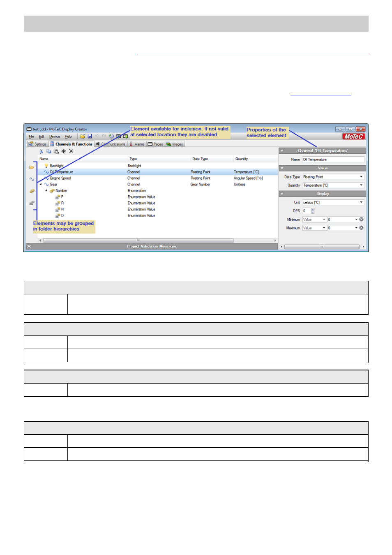Viewport: 392px width, 555px height.
Task: Select the Gear channel row
Action: coord(158,185)
